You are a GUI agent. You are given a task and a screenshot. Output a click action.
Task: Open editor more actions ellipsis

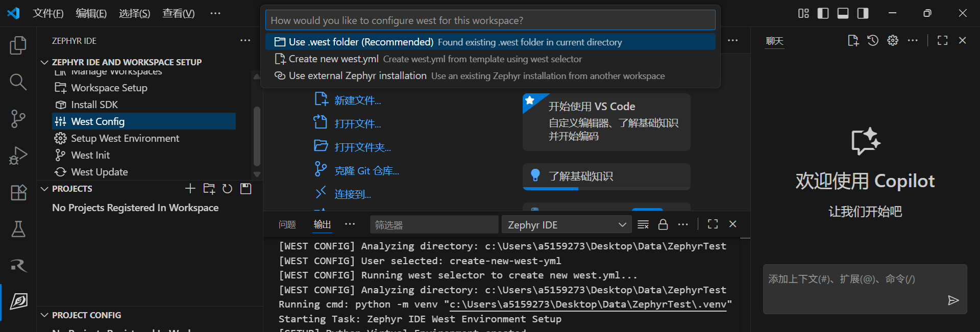pos(732,40)
